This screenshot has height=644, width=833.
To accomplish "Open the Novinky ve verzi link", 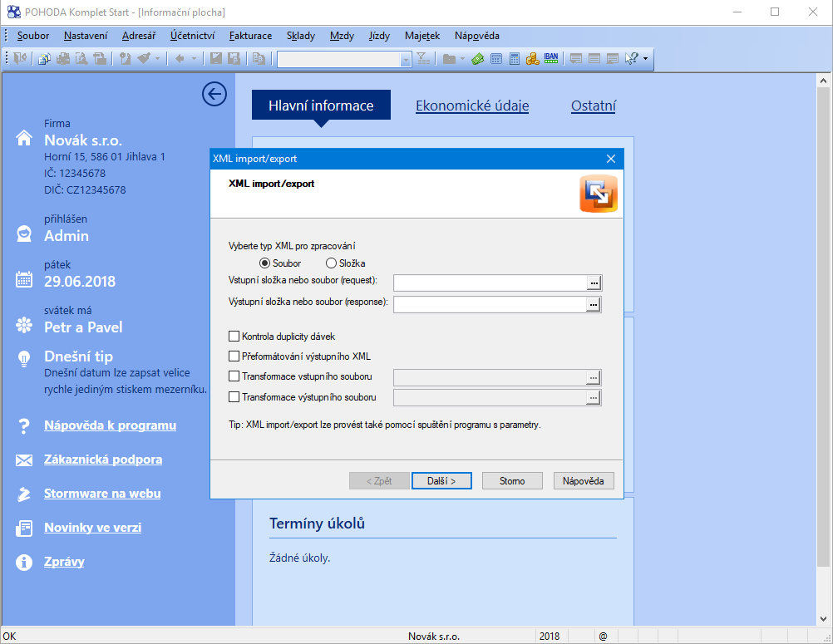I will click(x=93, y=527).
